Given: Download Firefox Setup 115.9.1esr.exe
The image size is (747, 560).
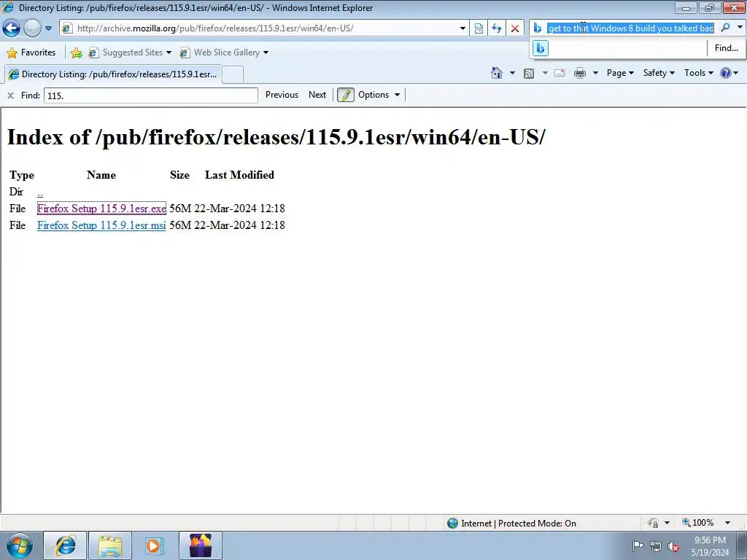Looking at the screenshot, I should [101, 209].
